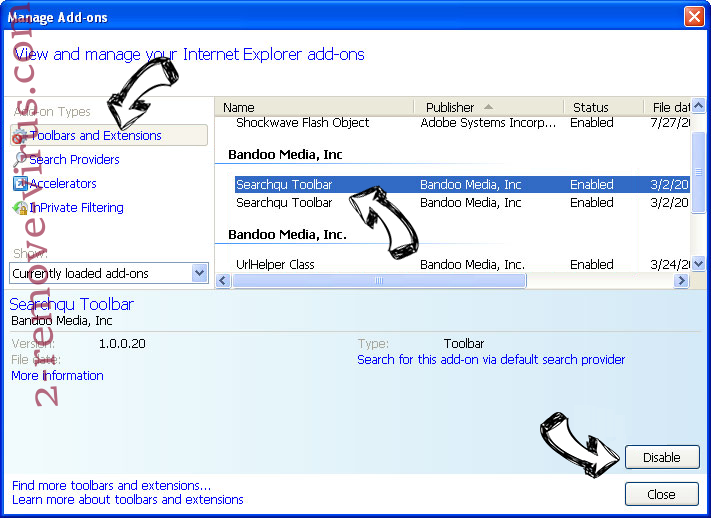Click the Search Providers magnifier icon

click(19, 159)
